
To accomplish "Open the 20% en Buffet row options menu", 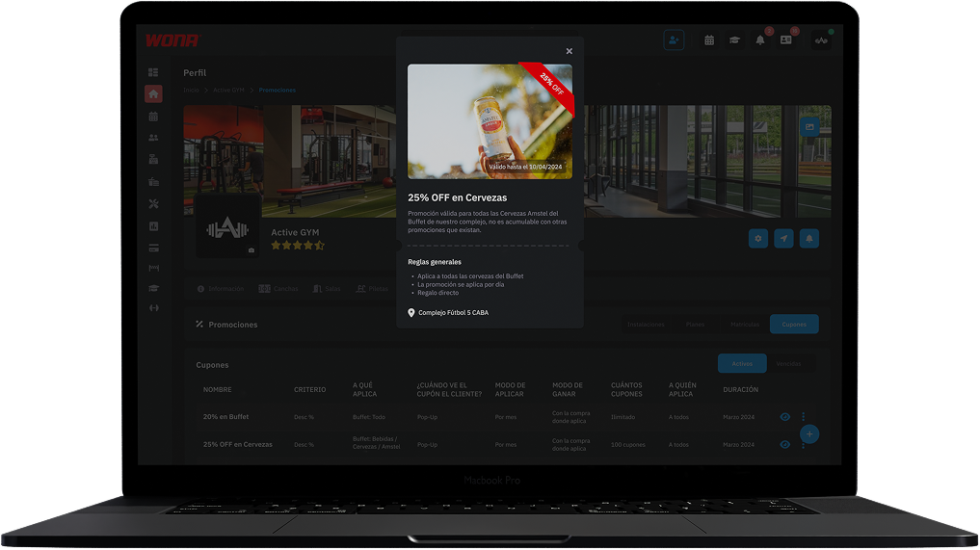I will pyautogui.click(x=803, y=417).
